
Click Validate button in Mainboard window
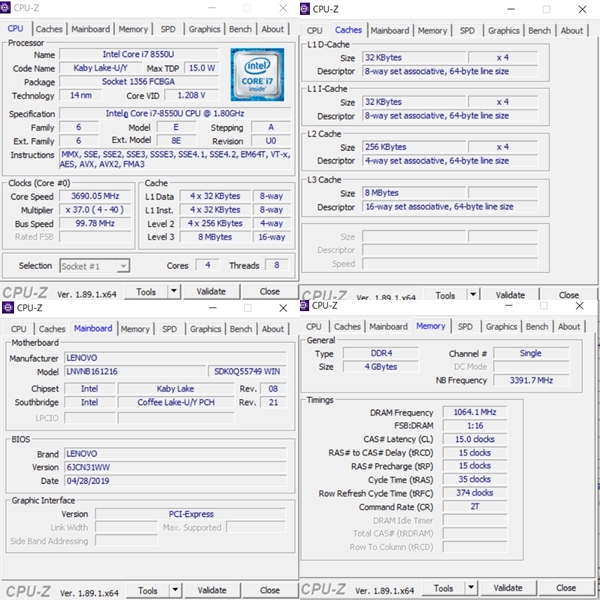[x=212, y=590]
